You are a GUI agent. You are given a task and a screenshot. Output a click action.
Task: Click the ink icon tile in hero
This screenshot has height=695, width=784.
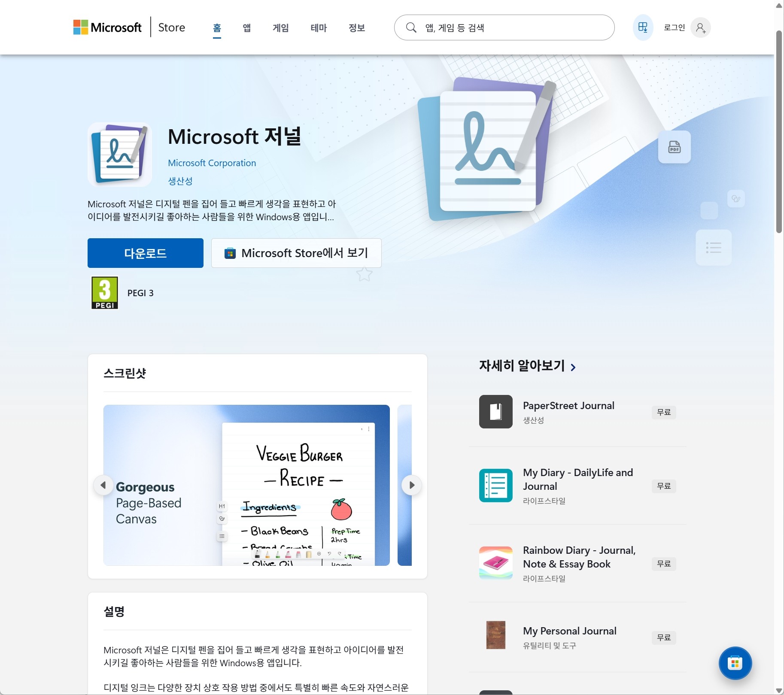tap(736, 198)
